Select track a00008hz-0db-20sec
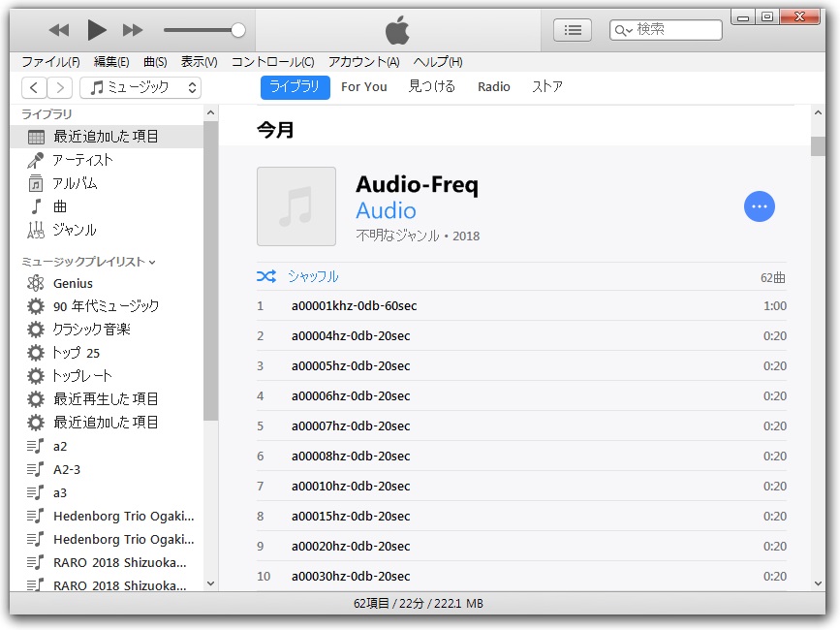840x630 pixels. click(521, 456)
